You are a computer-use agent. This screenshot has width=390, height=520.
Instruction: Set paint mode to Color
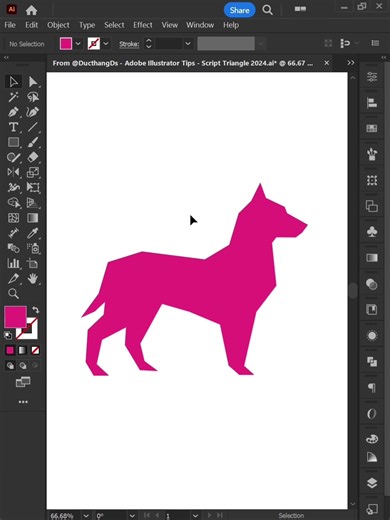(x=10, y=350)
